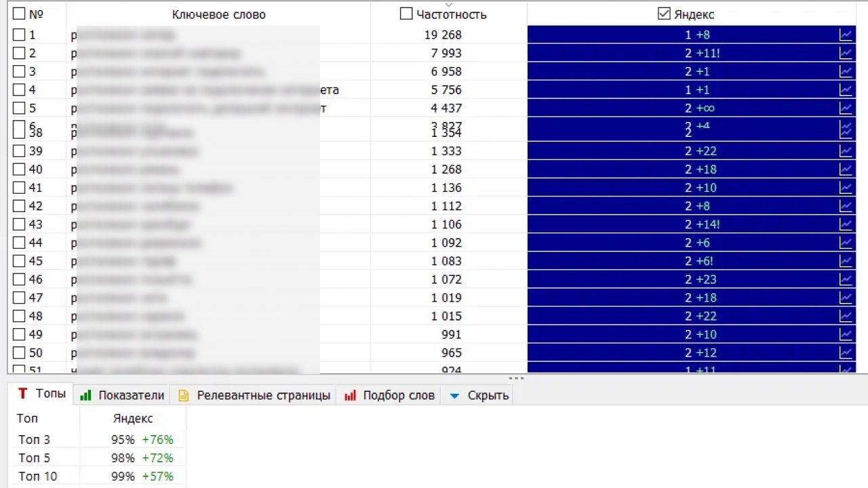This screenshot has width=868, height=488.
Task: View the graph icon in row 48
Action: click(846, 315)
